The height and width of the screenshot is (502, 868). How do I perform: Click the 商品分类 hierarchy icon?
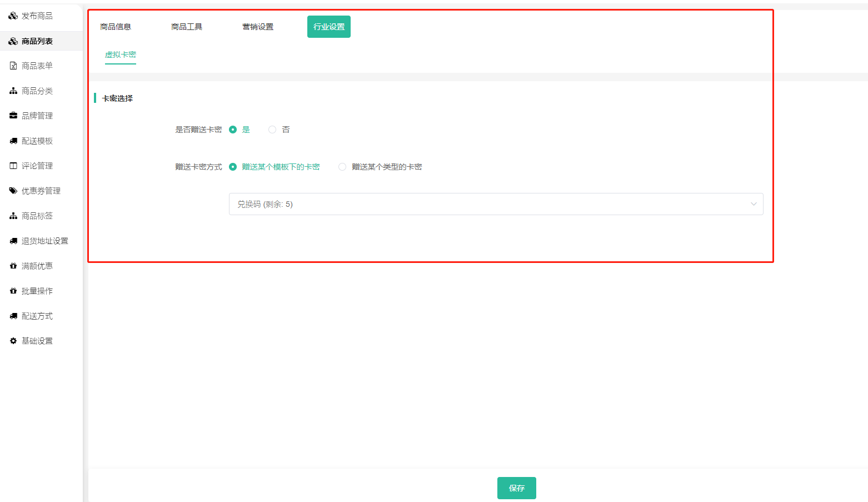(x=13, y=91)
